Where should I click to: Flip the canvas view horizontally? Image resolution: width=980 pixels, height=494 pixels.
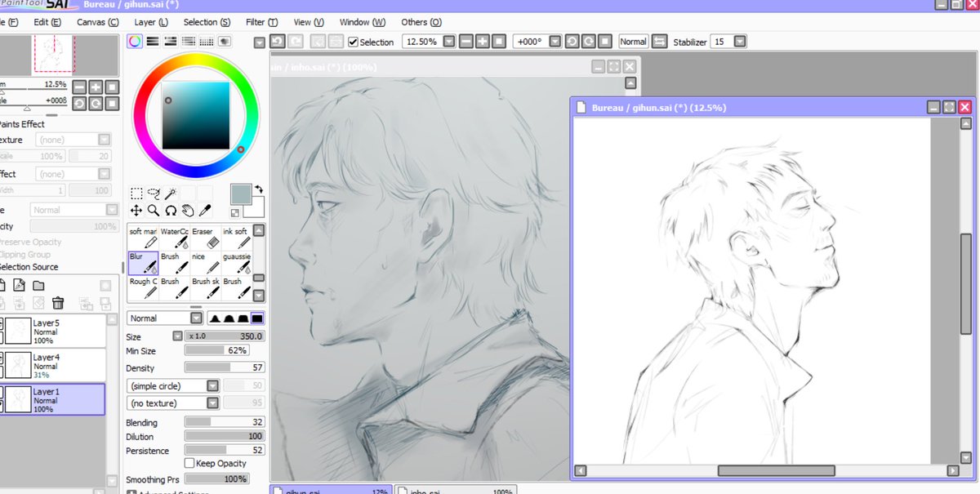[x=659, y=42]
